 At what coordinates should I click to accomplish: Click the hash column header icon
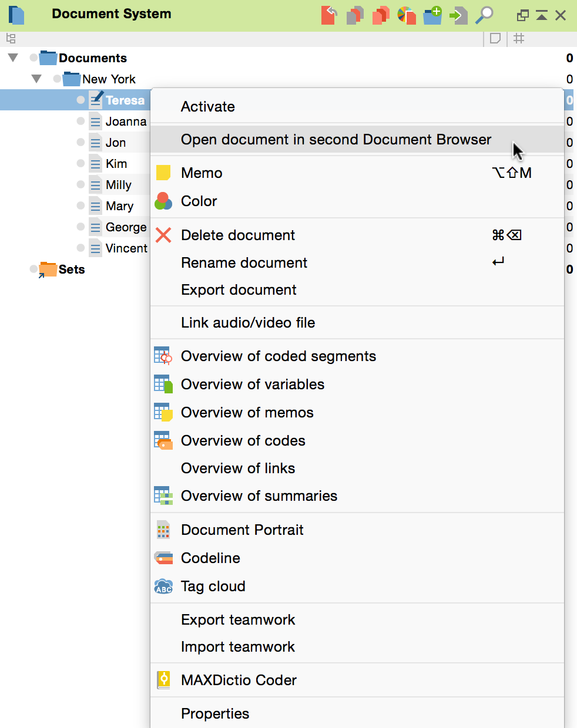519,39
